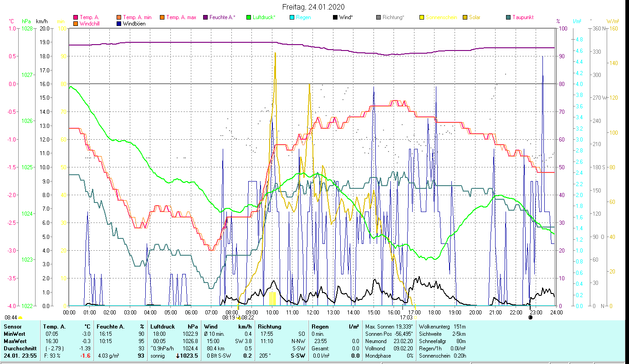Click the pink Temp. A. legend swatch
This screenshot has width=629, height=364.
tap(76, 18)
